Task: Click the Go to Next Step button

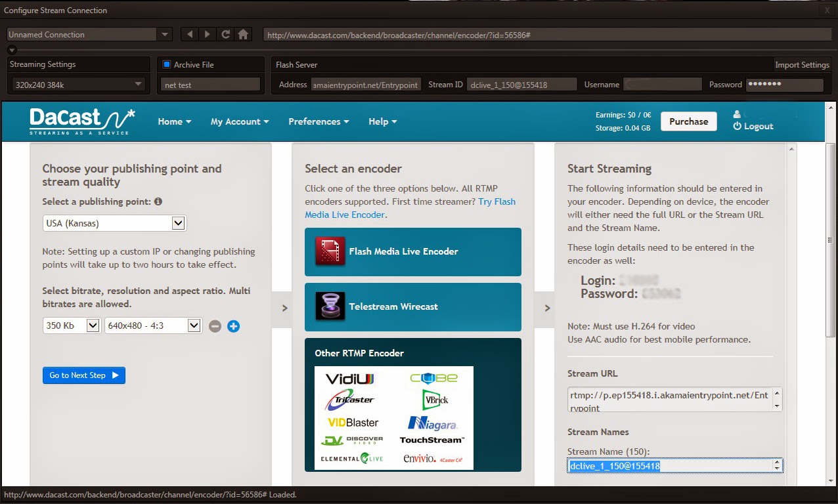Action: pyautogui.click(x=83, y=375)
